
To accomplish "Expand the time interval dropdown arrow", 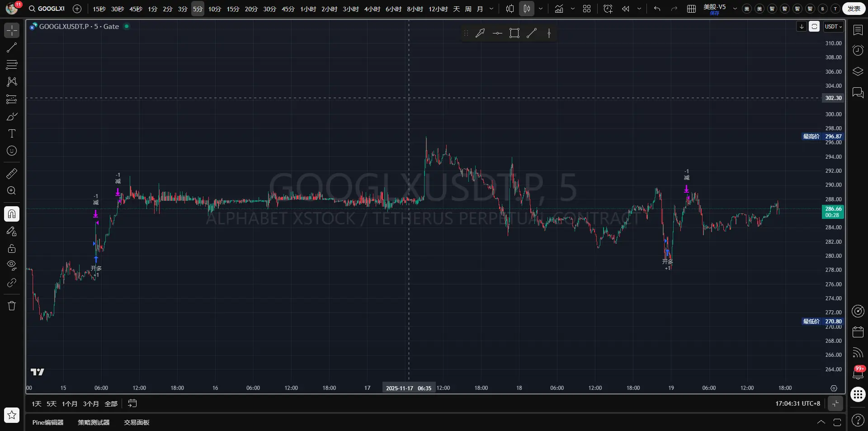I will 492,9.
